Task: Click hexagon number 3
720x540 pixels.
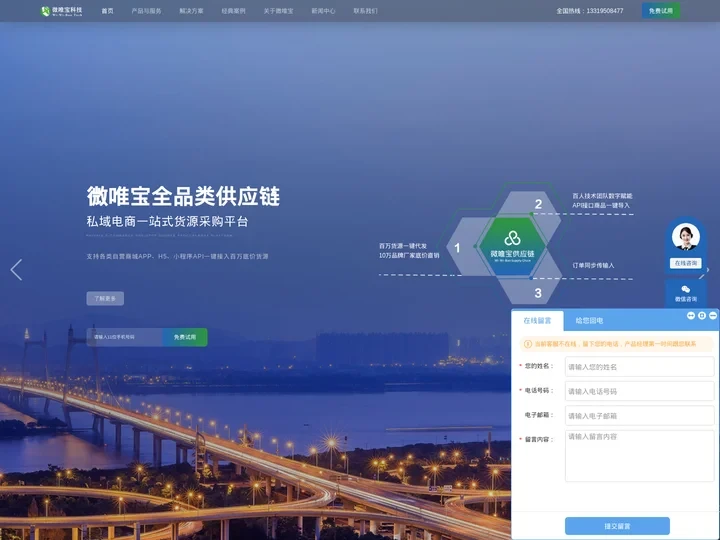Action: (538, 293)
